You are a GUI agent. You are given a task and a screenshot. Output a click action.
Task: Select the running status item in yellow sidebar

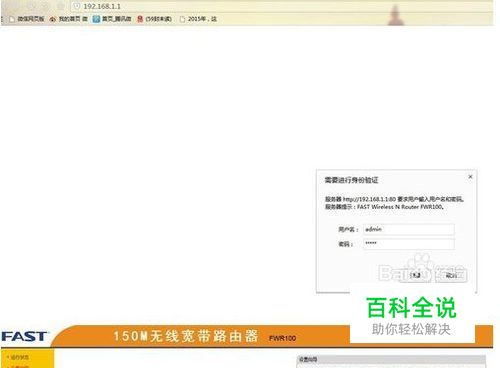pos(19,357)
